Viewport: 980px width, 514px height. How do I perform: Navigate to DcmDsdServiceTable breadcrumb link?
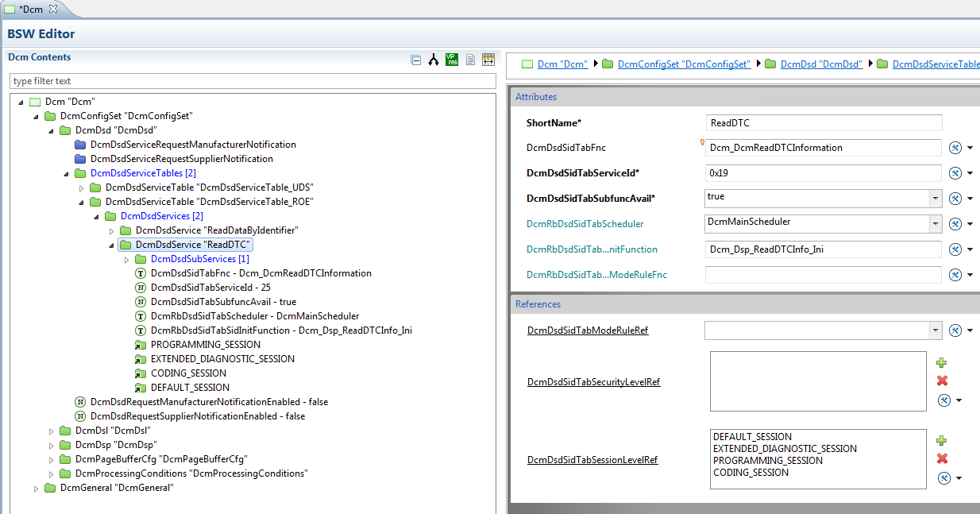(936, 64)
